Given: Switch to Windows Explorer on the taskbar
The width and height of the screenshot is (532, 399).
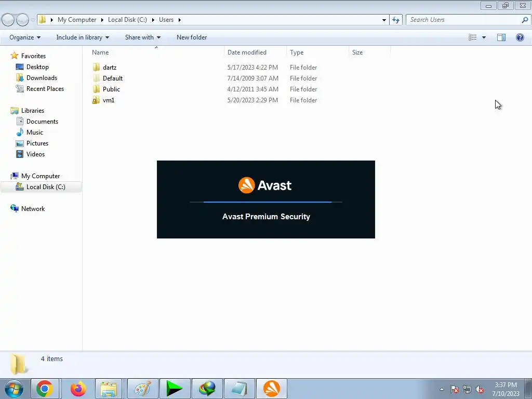Looking at the screenshot, I should [109, 389].
